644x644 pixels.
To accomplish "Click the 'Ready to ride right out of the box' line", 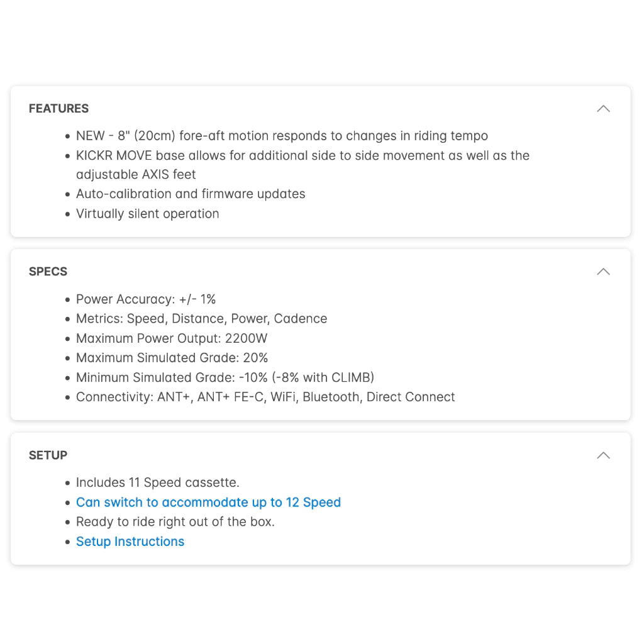I will (x=175, y=522).
